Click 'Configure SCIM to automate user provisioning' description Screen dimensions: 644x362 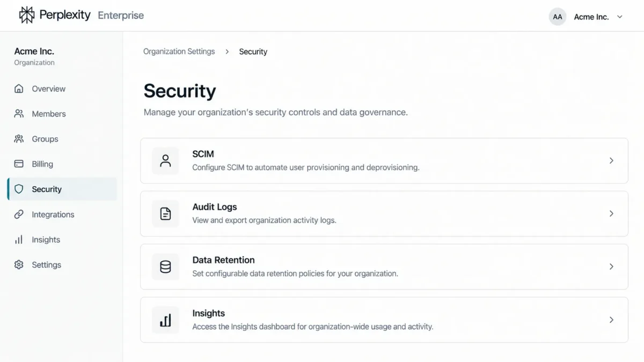pos(306,167)
